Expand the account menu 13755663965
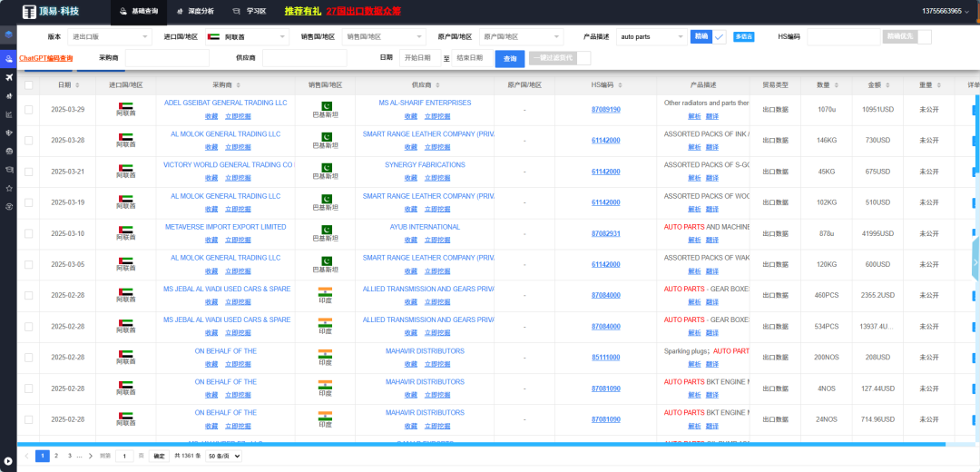 coord(945,11)
